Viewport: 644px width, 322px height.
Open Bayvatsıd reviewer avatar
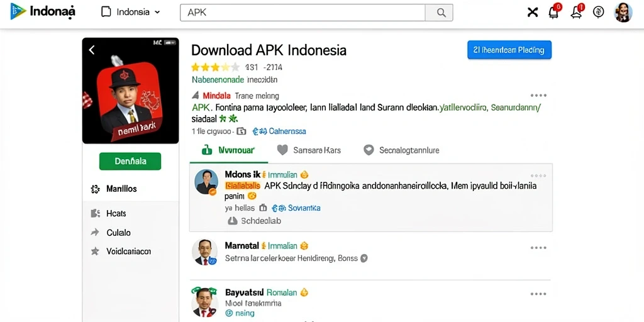(204, 302)
